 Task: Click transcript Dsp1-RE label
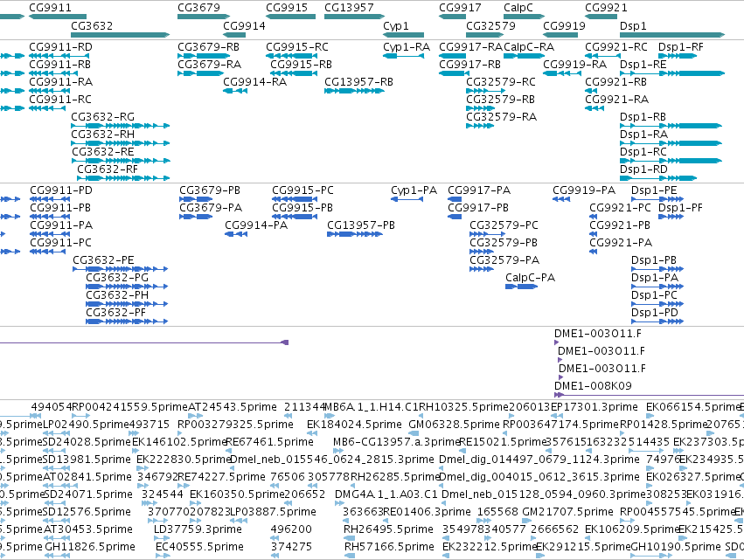click(643, 64)
